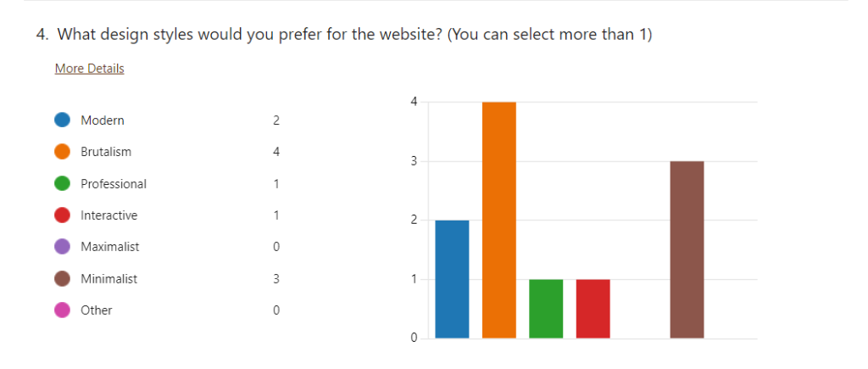Screen dimensions: 868x369
Task: Select the Other legend label
Action: click(97, 310)
